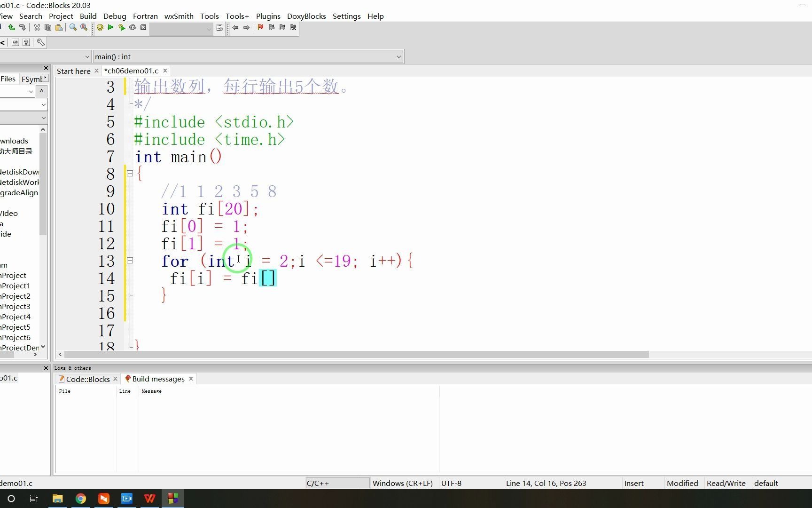Select the Code::Blocks log tab
The image size is (812, 508).
[x=88, y=379]
